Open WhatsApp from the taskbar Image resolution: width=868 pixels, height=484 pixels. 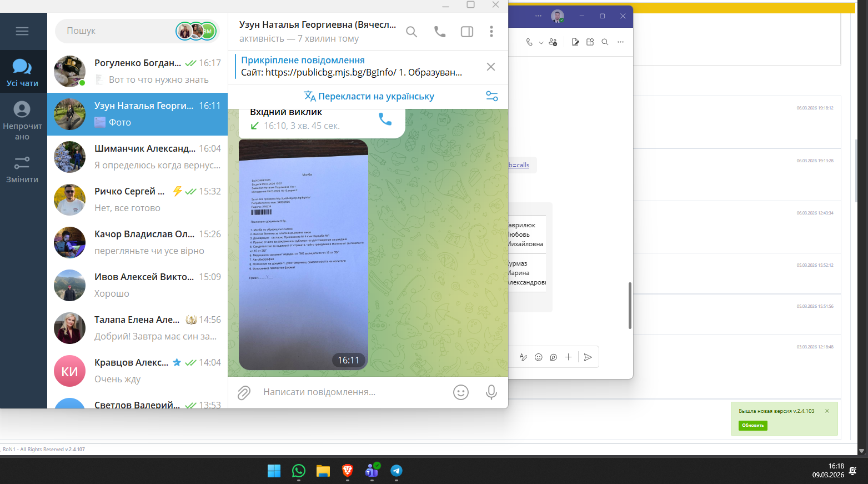pyautogui.click(x=299, y=471)
